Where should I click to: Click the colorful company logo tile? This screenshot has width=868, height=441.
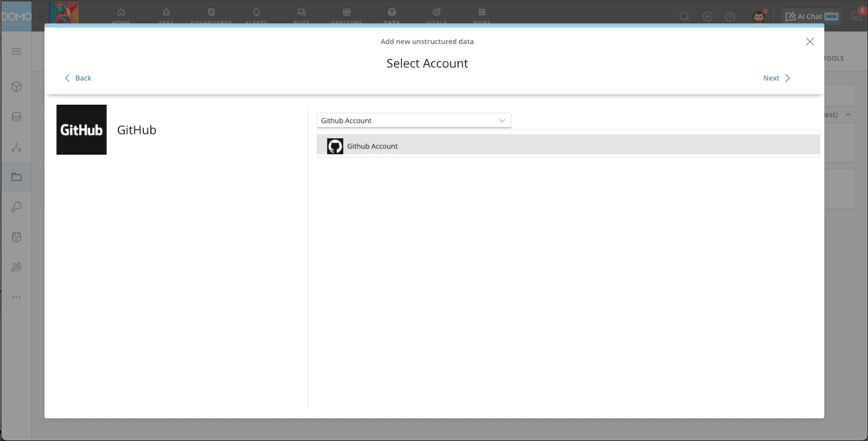click(x=64, y=12)
